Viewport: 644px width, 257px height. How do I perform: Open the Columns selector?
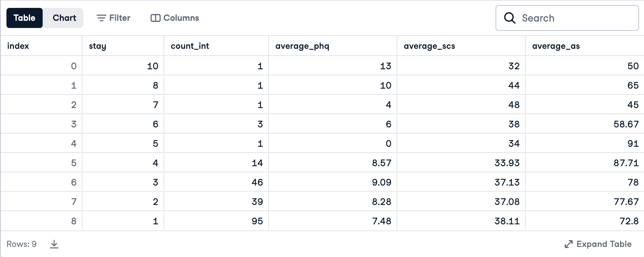coord(175,18)
